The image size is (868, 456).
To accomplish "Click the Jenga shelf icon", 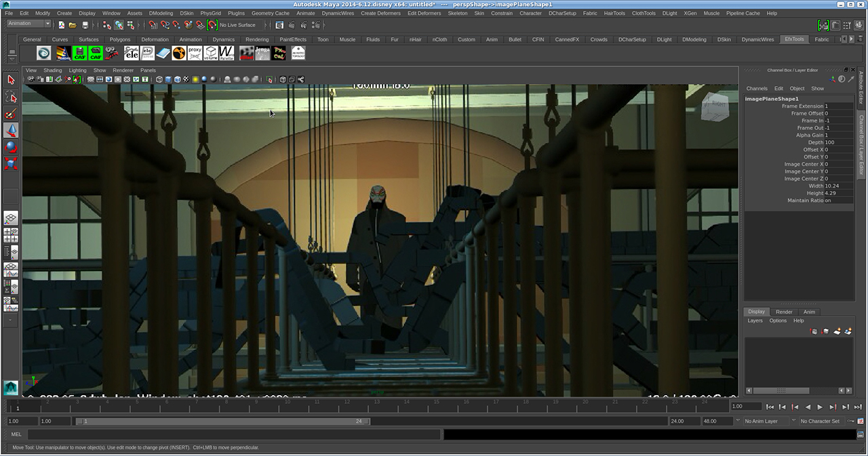I will pyautogui.click(x=263, y=53).
